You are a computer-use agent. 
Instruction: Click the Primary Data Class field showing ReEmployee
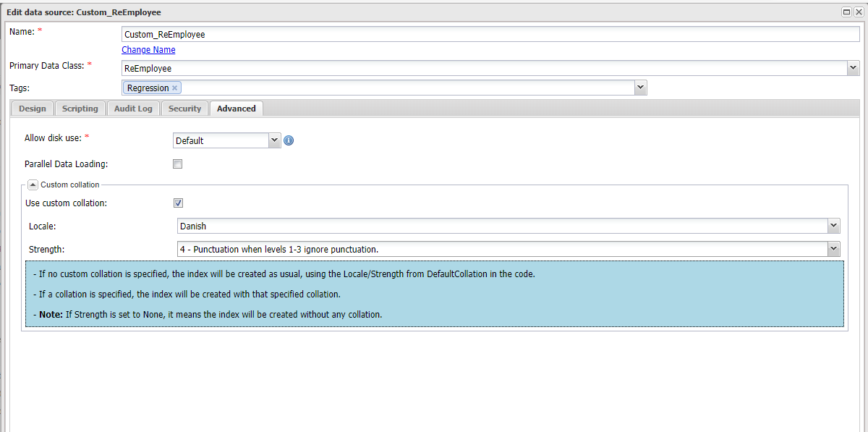click(x=485, y=68)
